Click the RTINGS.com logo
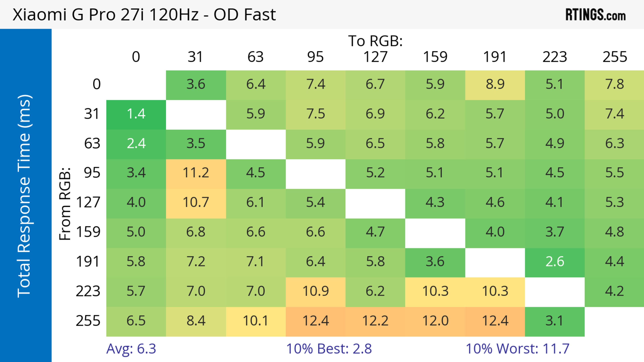Image resolution: width=644 pixels, height=362 pixels. click(595, 15)
